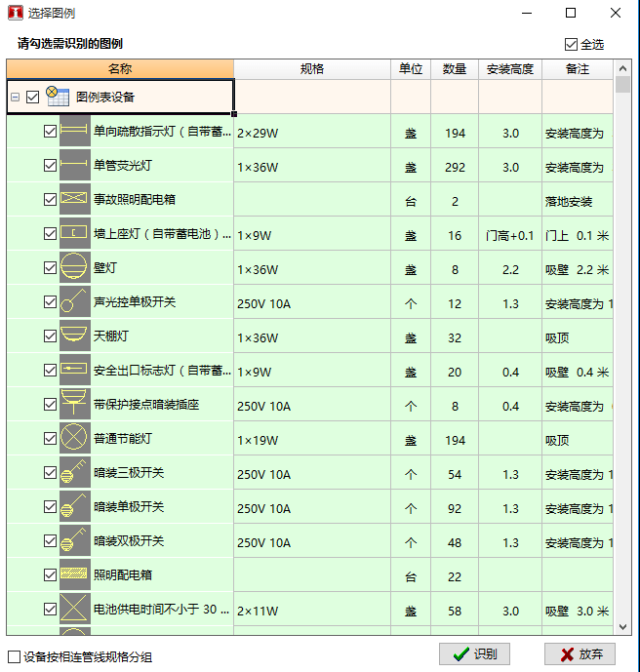Uncheck the 单管荧光灯 row checkbox
640x672 pixels.
[51, 166]
